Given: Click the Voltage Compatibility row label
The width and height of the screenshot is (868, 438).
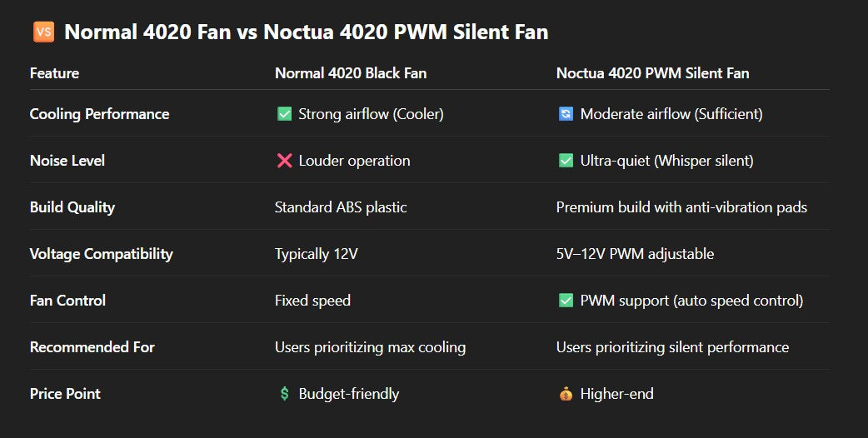Looking at the screenshot, I should (x=102, y=254).
